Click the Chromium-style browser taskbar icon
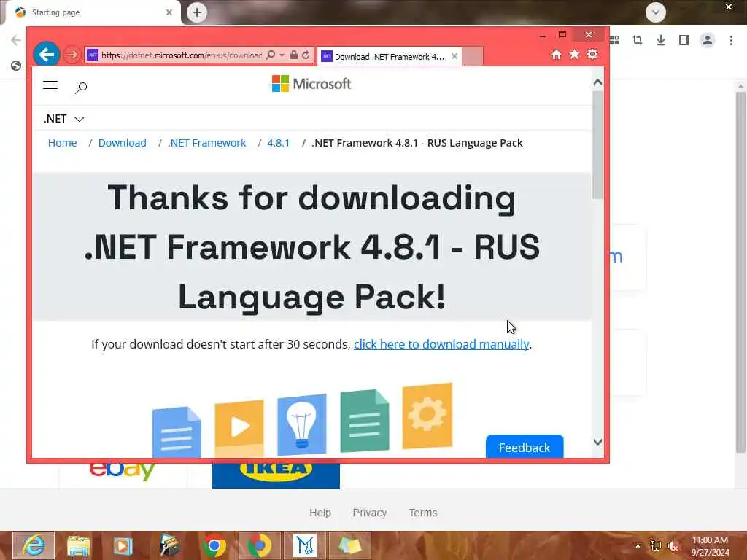Viewport: 747px width, 560px height. [x=259, y=545]
